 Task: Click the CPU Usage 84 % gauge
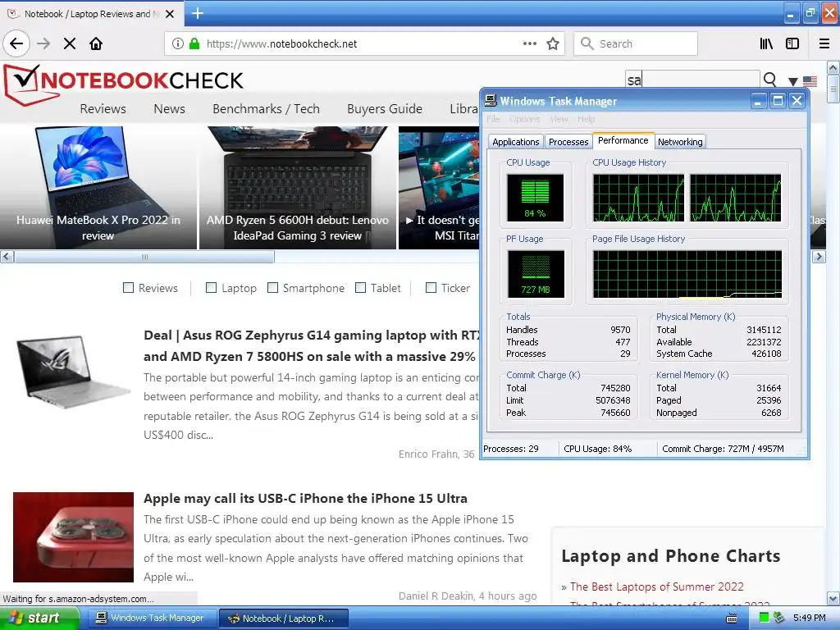(535, 198)
